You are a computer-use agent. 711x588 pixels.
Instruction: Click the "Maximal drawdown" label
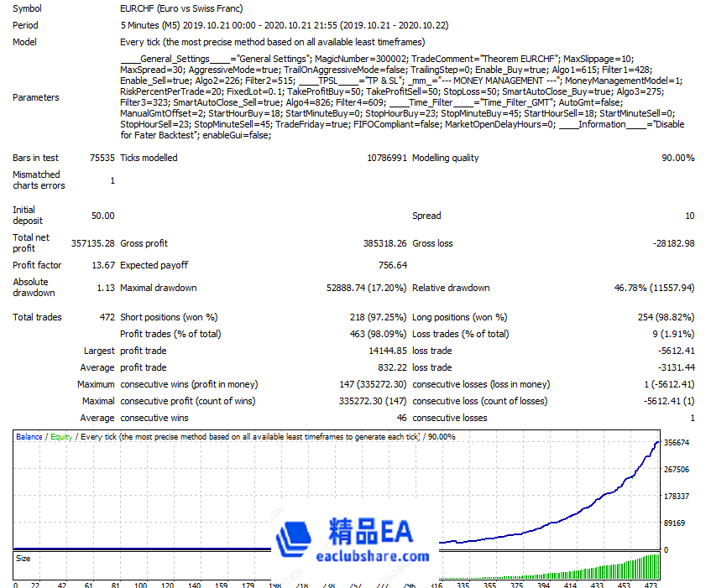click(x=159, y=288)
